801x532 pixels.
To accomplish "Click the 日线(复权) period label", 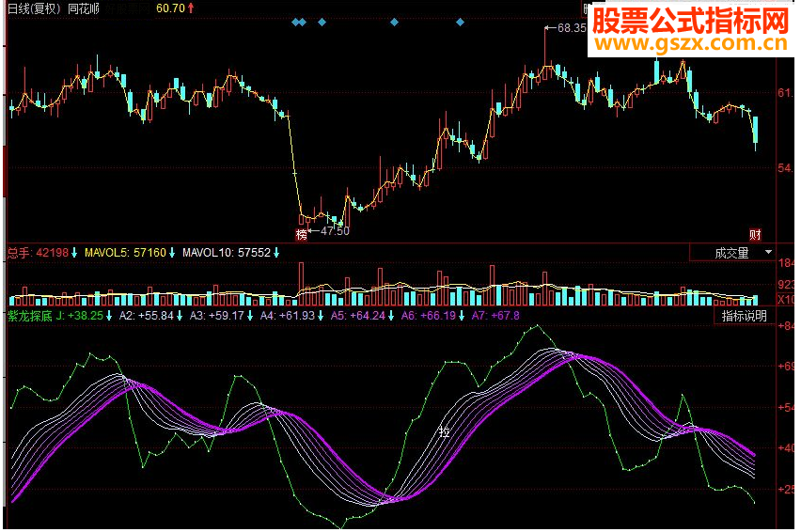I will pos(35,8).
